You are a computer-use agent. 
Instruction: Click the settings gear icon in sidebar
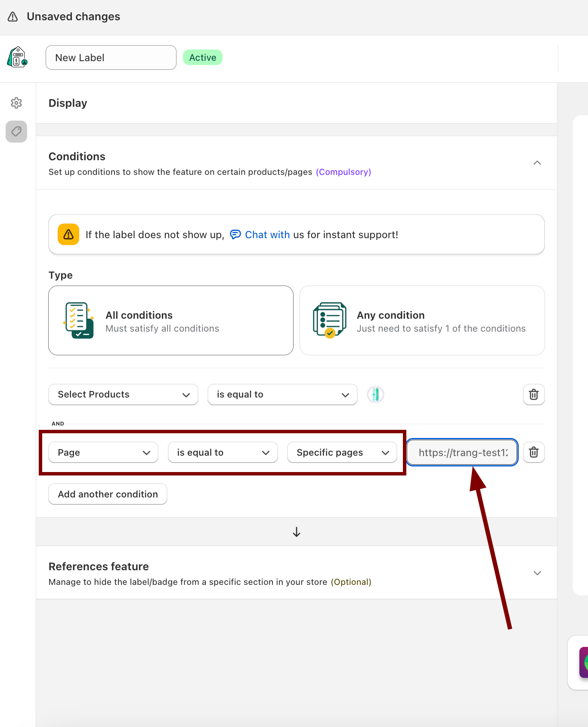coord(16,103)
